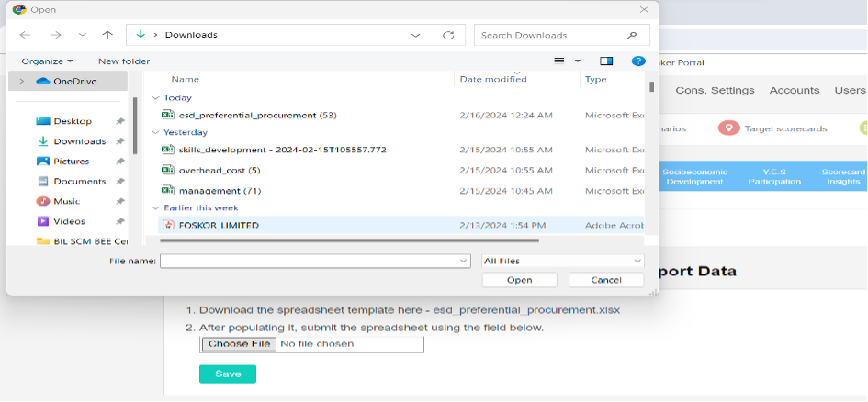Download esd_preferential_procurement.xlsx template link
Viewport: 868px width, 402px height.
tap(526, 310)
